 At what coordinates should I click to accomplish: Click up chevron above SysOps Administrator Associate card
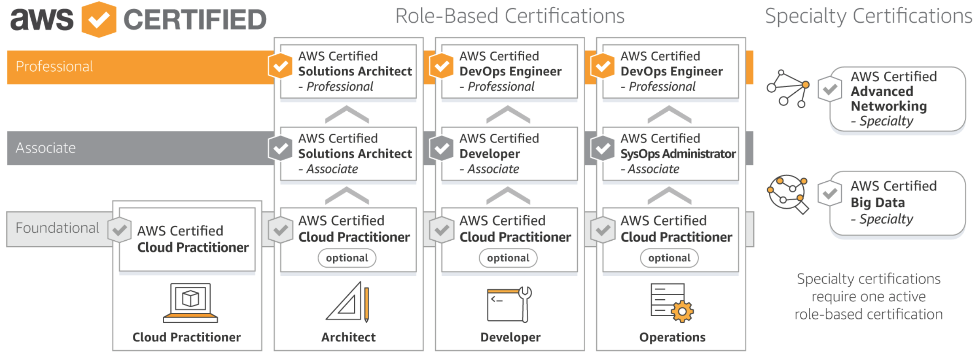(x=669, y=114)
